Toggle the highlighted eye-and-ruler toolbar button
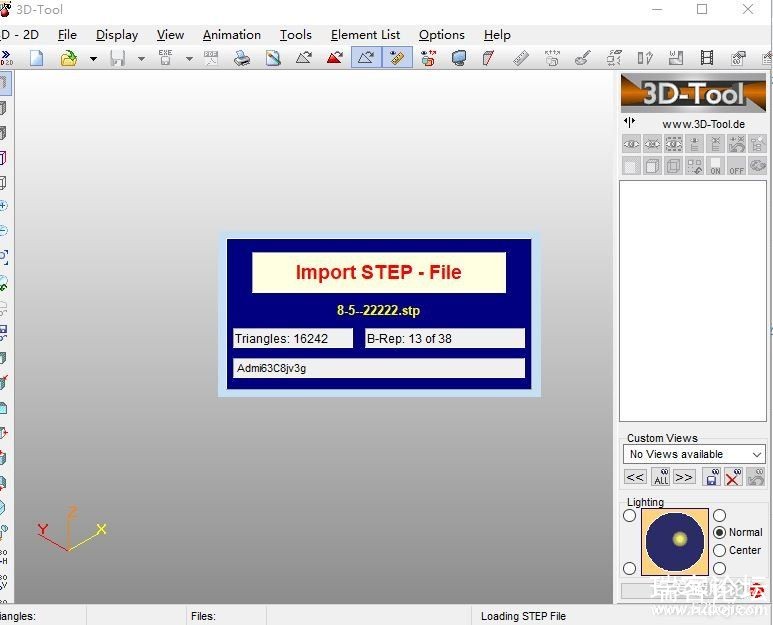Viewport: 773px width, 625px height. 397,58
